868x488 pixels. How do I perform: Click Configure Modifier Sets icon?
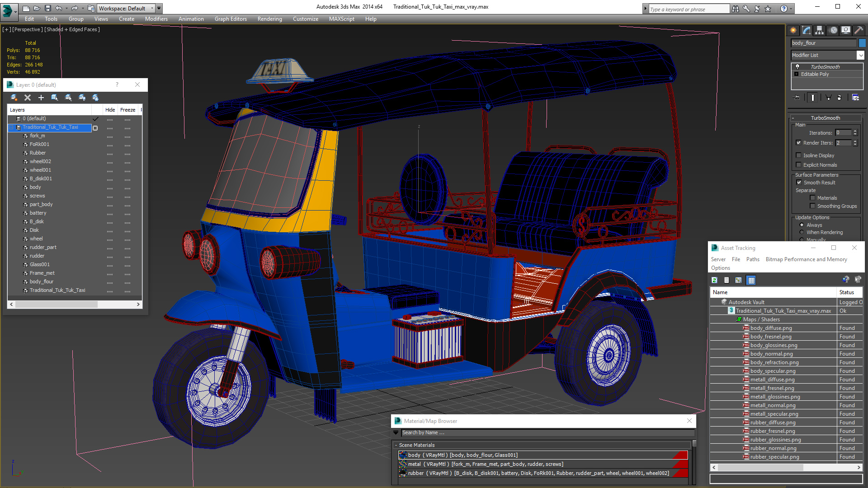point(855,97)
